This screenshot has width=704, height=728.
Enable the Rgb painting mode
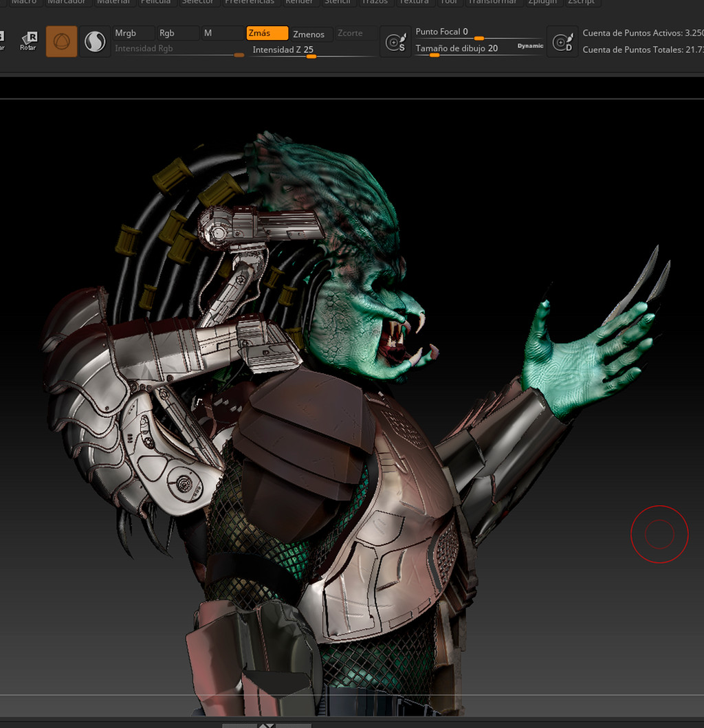[x=178, y=33]
